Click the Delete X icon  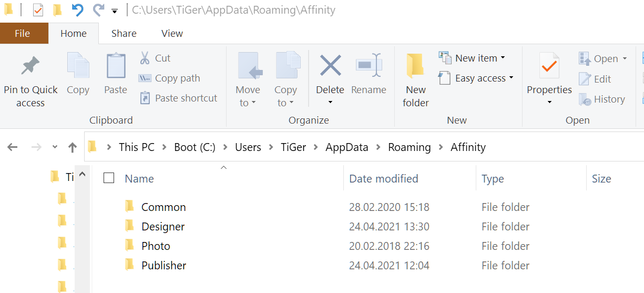point(330,66)
